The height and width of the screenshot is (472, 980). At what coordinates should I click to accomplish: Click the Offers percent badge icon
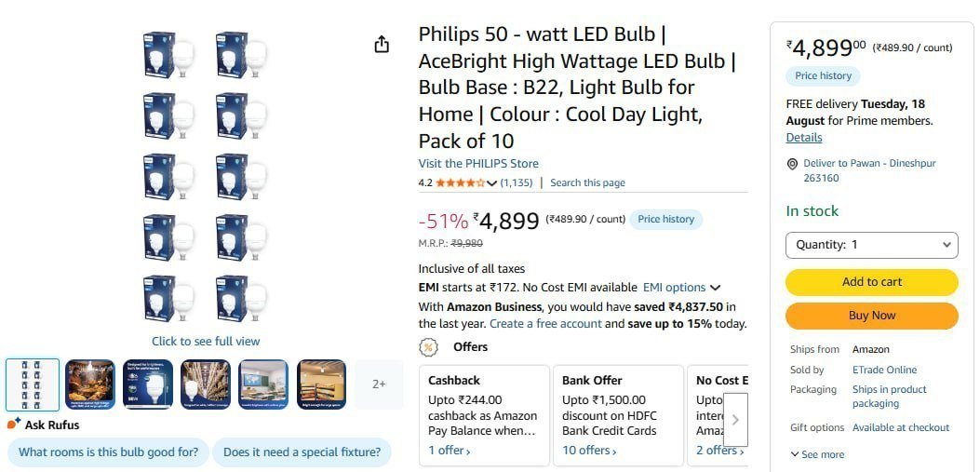click(428, 347)
